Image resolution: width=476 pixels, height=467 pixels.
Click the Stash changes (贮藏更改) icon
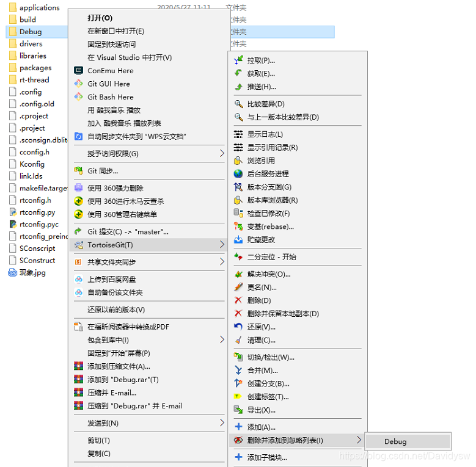pos(238,239)
